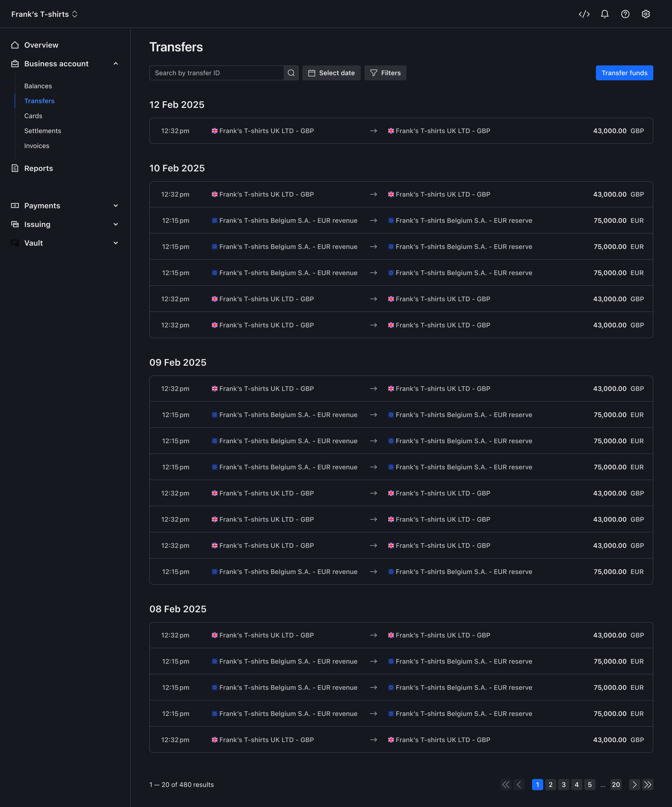Open the settings gear
This screenshot has height=807, width=672.
pyautogui.click(x=646, y=14)
